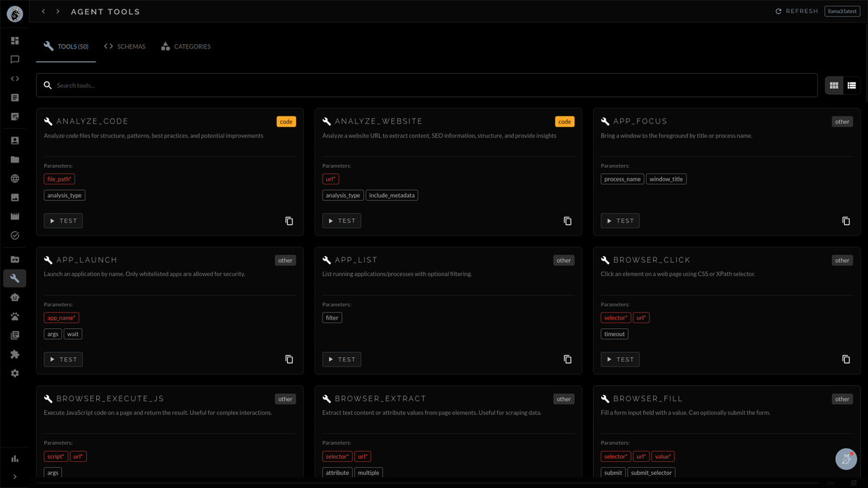The width and height of the screenshot is (868, 488).
Task: Click the filter parameter chip in APP_LIST
Action: pos(332,317)
